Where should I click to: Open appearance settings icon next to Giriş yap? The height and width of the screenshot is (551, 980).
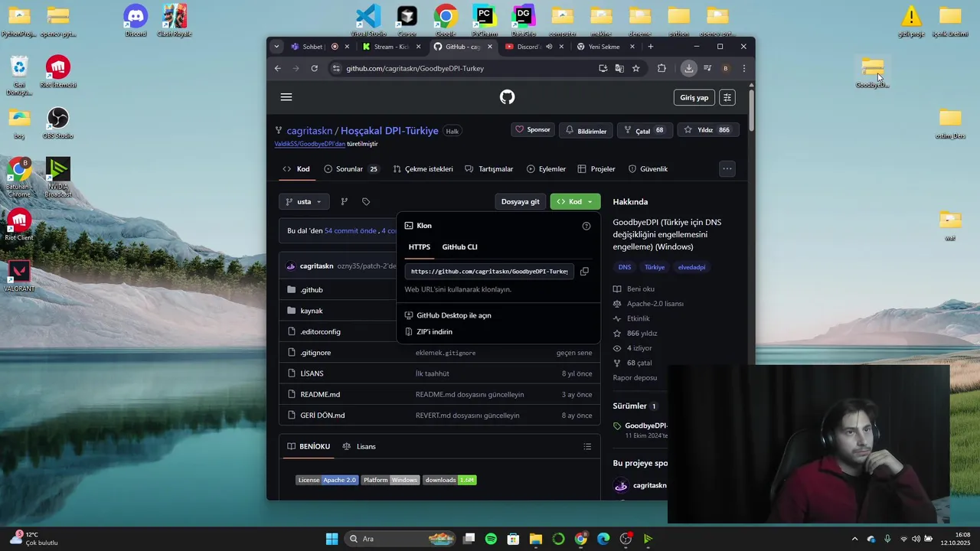[727, 97]
